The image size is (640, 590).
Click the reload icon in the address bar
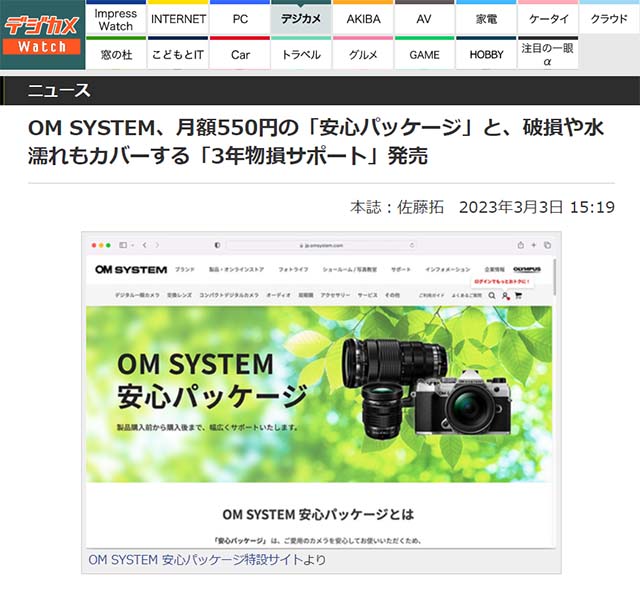pyautogui.click(x=412, y=245)
